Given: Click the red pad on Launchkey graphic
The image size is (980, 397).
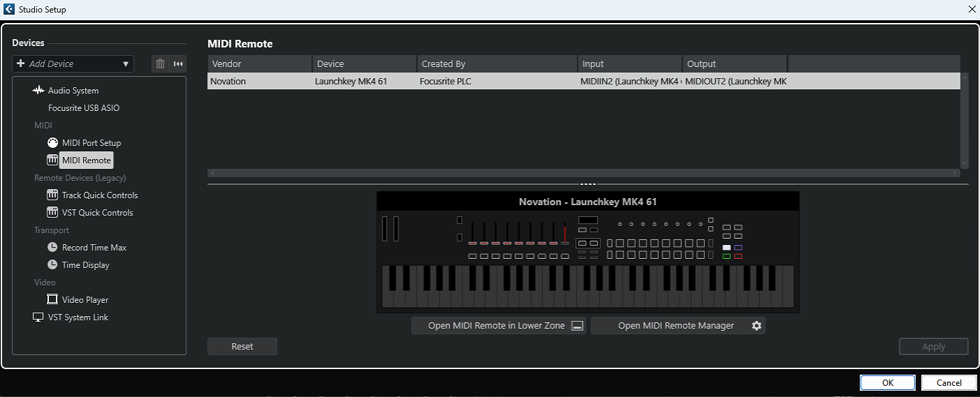Looking at the screenshot, I should [x=738, y=257].
